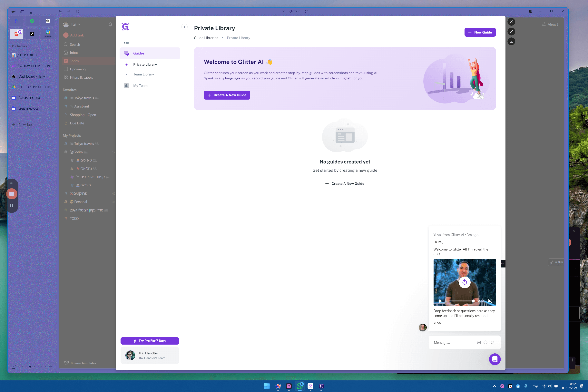Open Spotify pinned tab
588x392 pixels.
tap(32, 21)
